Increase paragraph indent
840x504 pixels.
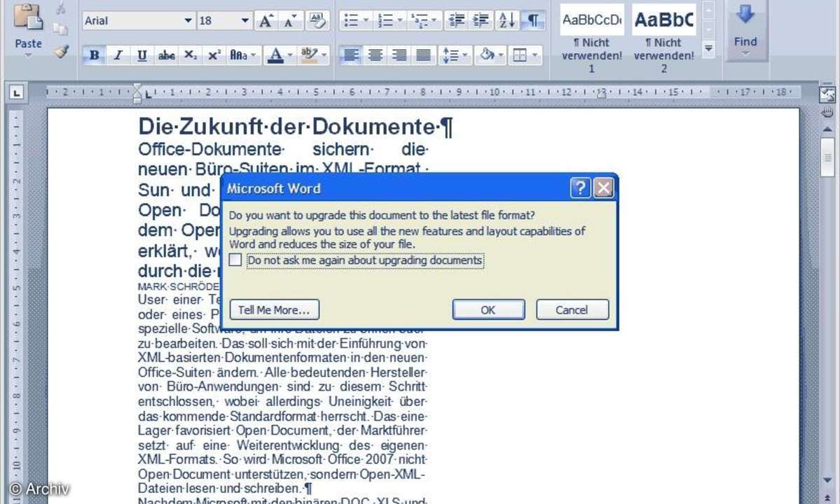coord(481,21)
